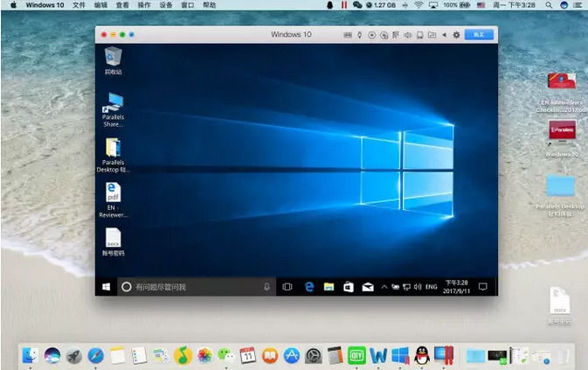
Task: Open macOS Notification Center
Action: (x=578, y=5)
